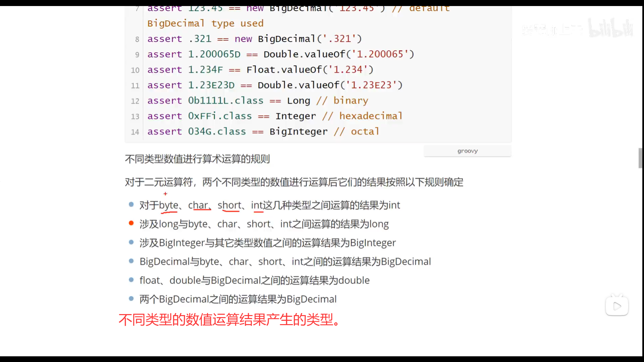This screenshot has height=362, width=644.
Task: Click bullet before BigDecimal与byte line
Action: point(131,261)
